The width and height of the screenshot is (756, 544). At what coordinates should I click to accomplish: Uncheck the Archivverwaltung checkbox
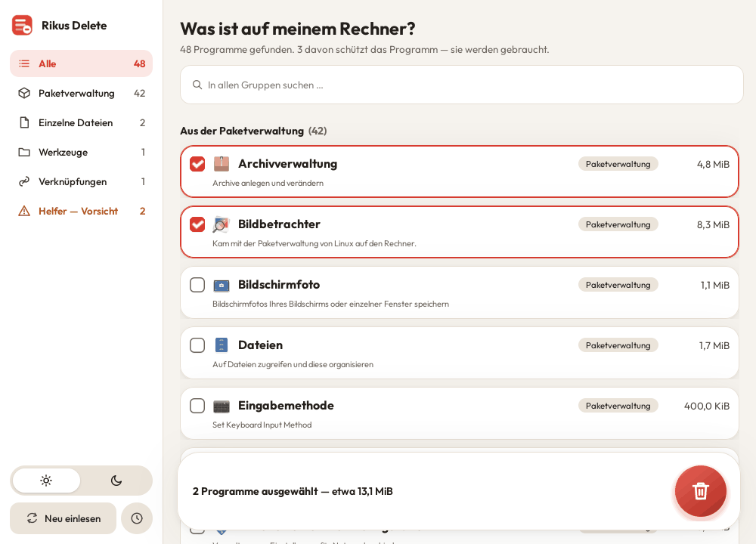tap(197, 164)
